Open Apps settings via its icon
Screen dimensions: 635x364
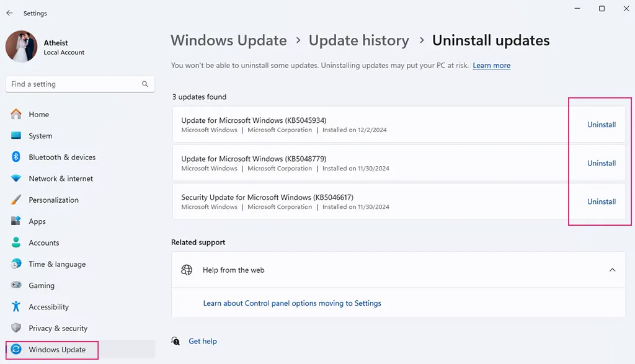coord(17,221)
